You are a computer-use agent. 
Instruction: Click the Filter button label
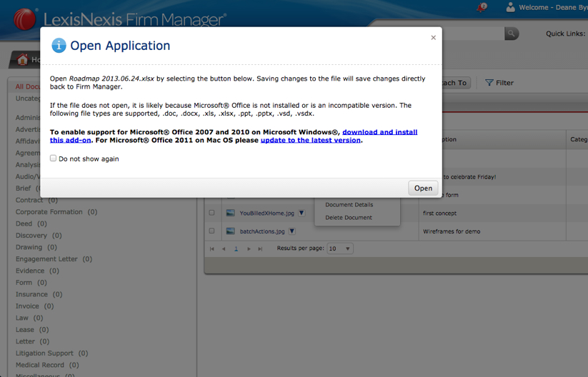pos(504,83)
